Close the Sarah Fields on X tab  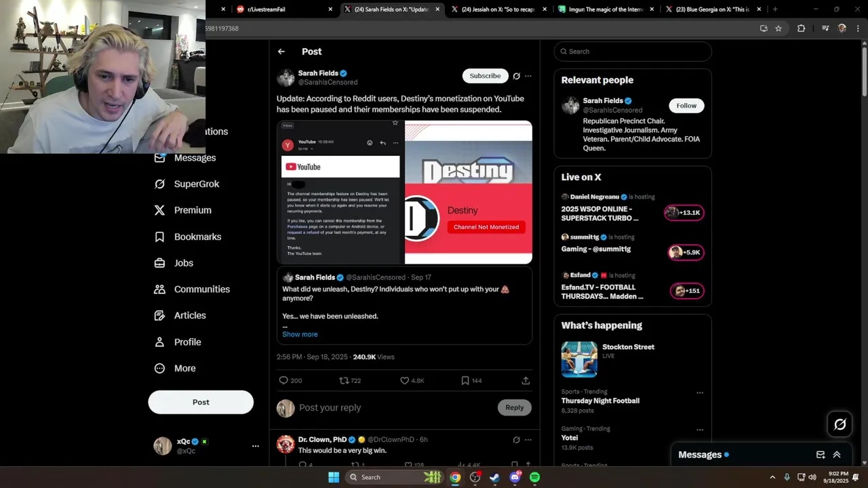click(437, 9)
